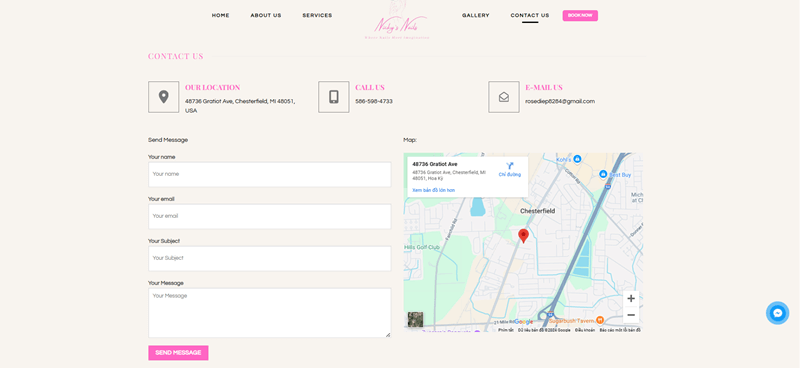The height and width of the screenshot is (368, 800).
Task: Open the 'Xem bản đồ lớn hơn' link
Action: pyautogui.click(x=433, y=190)
